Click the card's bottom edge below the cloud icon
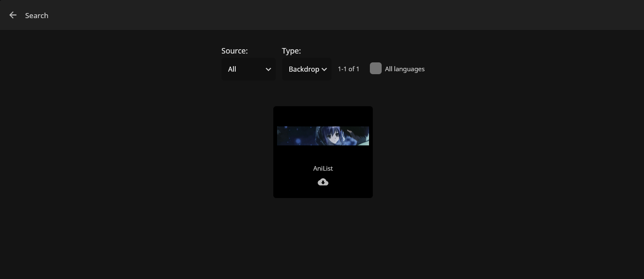Image resolution: width=644 pixels, height=279 pixels. [x=323, y=193]
